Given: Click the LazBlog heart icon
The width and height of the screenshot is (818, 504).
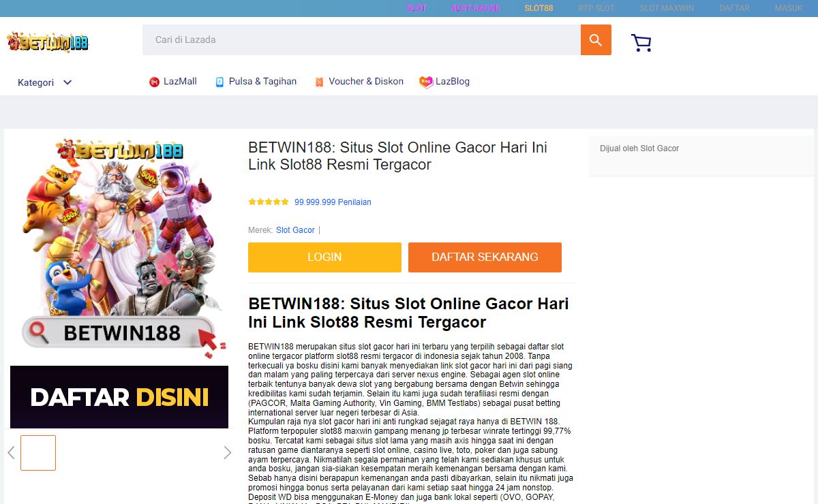Looking at the screenshot, I should click(426, 82).
